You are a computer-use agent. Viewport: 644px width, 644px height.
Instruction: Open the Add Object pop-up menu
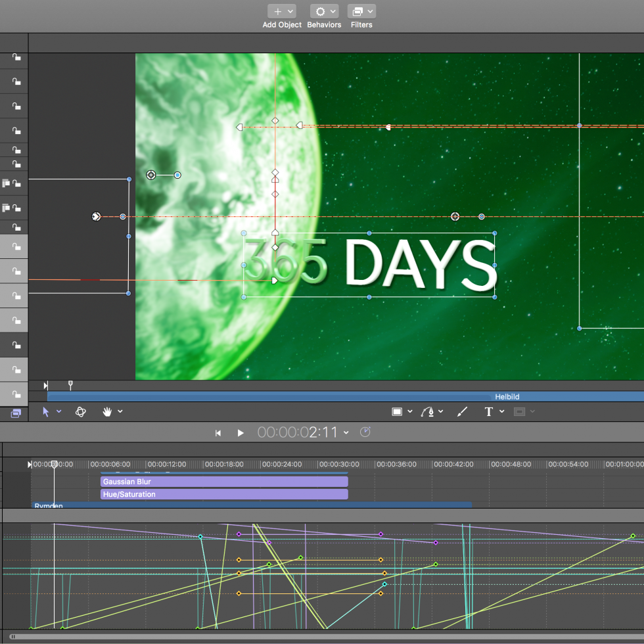pyautogui.click(x=282, y=12)
